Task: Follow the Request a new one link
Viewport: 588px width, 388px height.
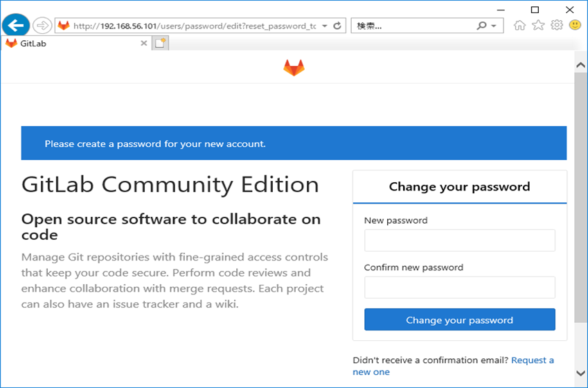Action: click(x=453, y=366)
